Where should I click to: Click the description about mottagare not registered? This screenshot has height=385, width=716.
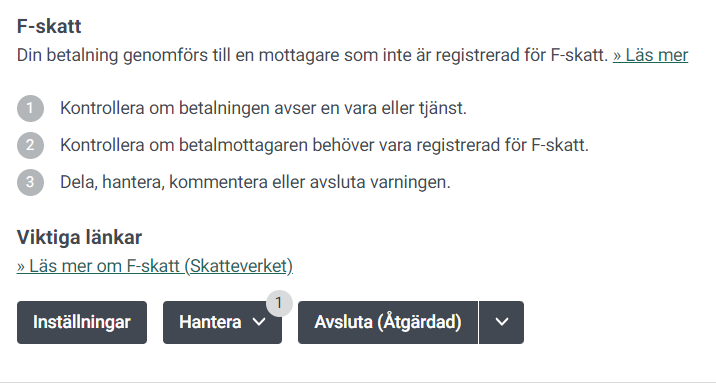312,55
